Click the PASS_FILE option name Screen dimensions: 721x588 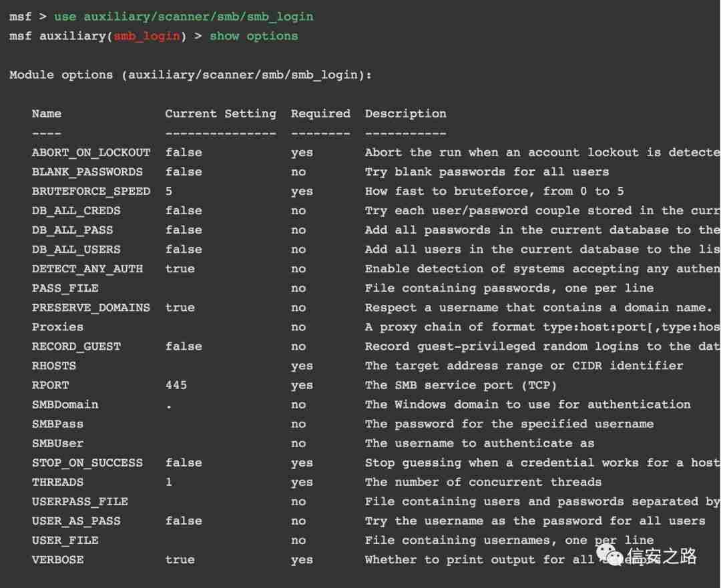(x=65, y=288)
